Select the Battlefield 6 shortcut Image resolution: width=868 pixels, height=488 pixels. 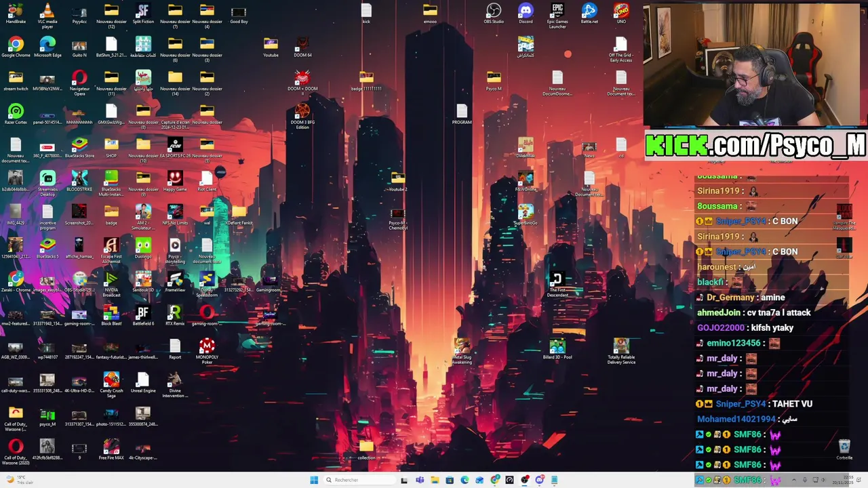[143, 315]
